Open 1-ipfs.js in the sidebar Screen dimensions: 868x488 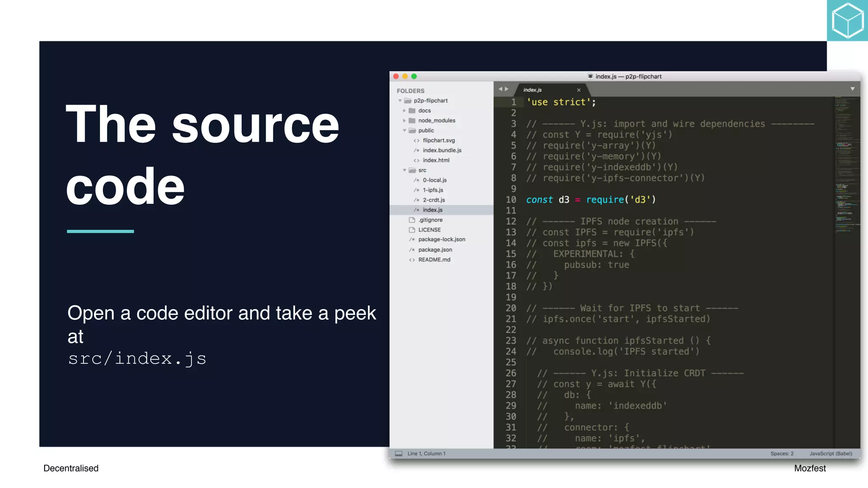point(433,190)
